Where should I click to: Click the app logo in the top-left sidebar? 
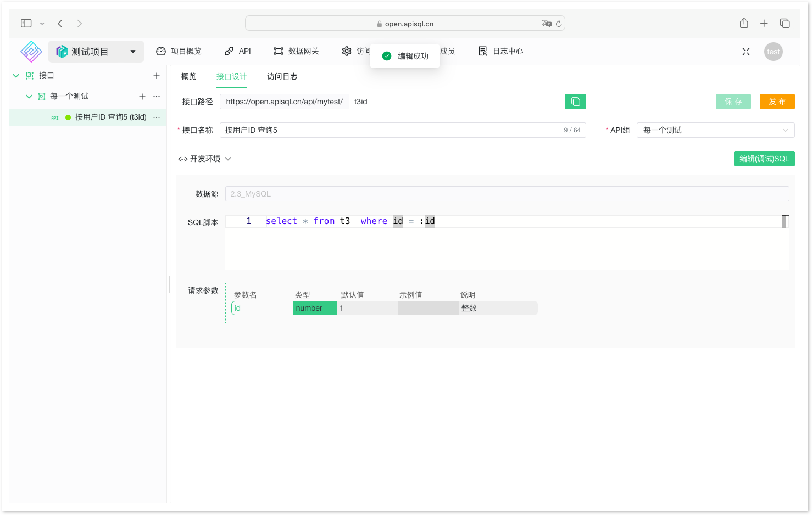30,51
